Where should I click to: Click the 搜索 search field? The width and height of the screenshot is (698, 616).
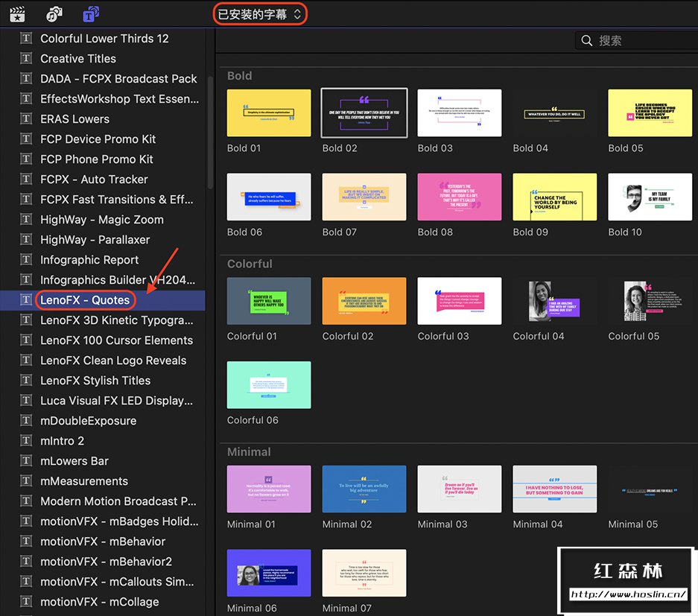[x=637, y=40]
